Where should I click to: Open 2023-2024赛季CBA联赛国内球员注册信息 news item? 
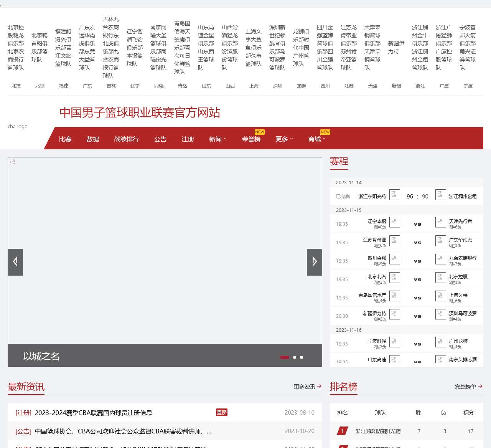coord(93,413)
